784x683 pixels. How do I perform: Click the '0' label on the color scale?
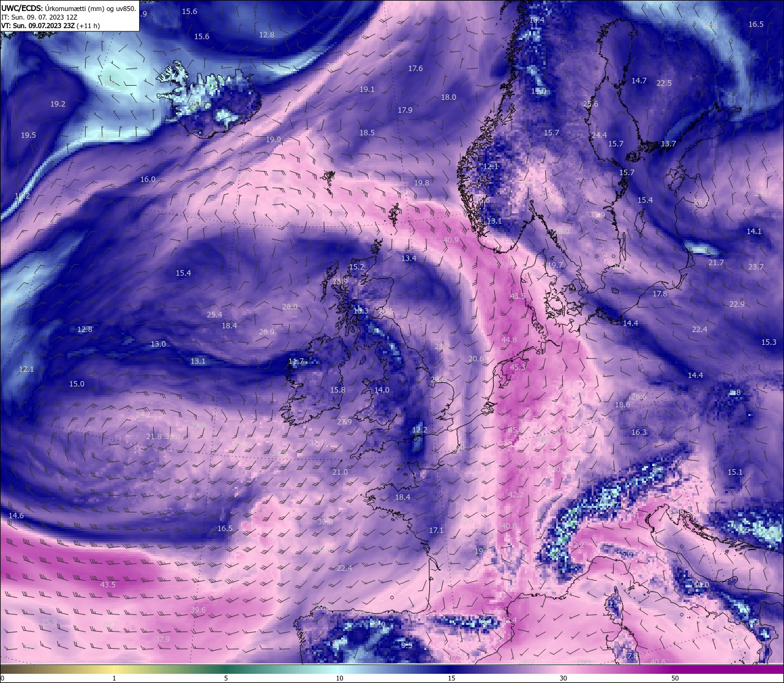pyautogui.click(x=2, y=678)
